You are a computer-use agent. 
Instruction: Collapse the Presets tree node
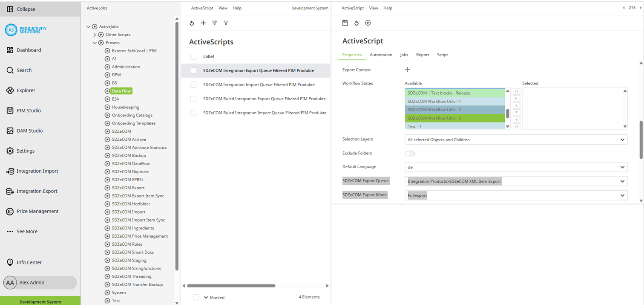tap(95, 42)
